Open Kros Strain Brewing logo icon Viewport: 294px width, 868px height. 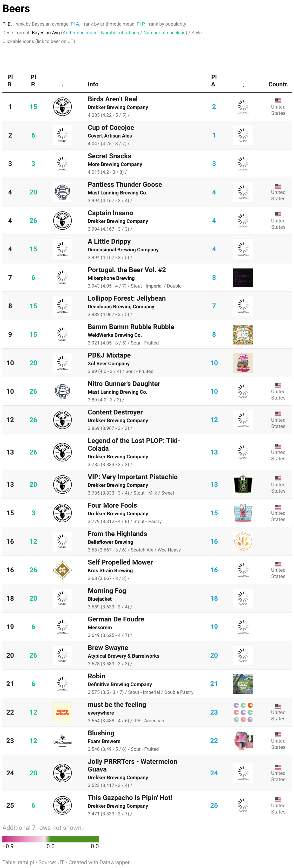pos(62,570)
